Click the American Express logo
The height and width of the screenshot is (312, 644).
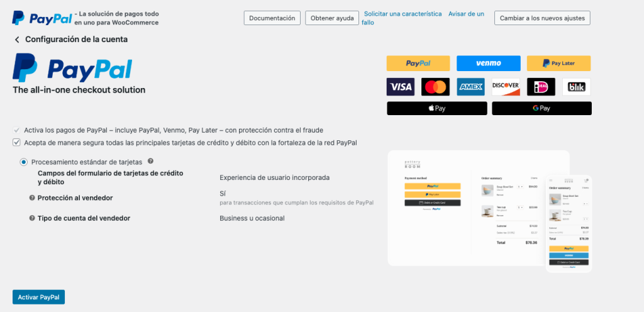[x=470, y=86]
